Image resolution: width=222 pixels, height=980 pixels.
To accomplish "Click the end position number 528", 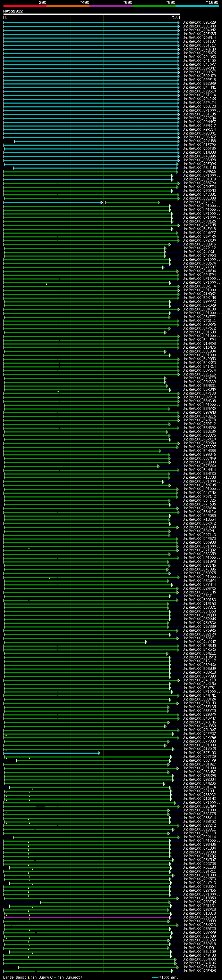I will point(175,17).
